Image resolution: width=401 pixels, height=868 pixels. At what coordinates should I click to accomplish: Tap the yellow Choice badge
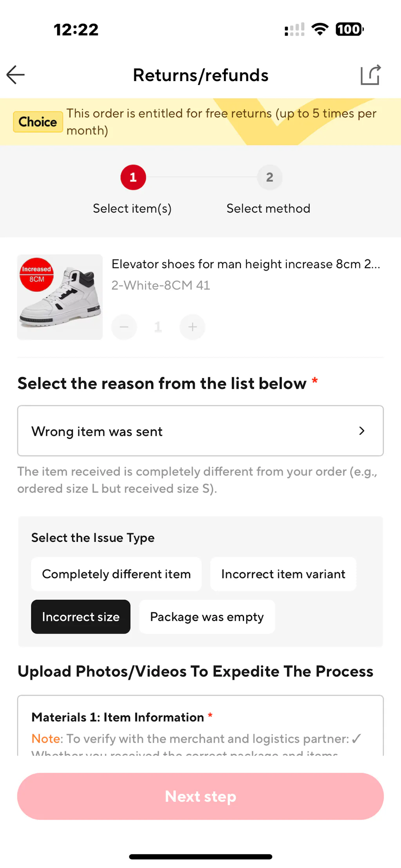point(38,122)
